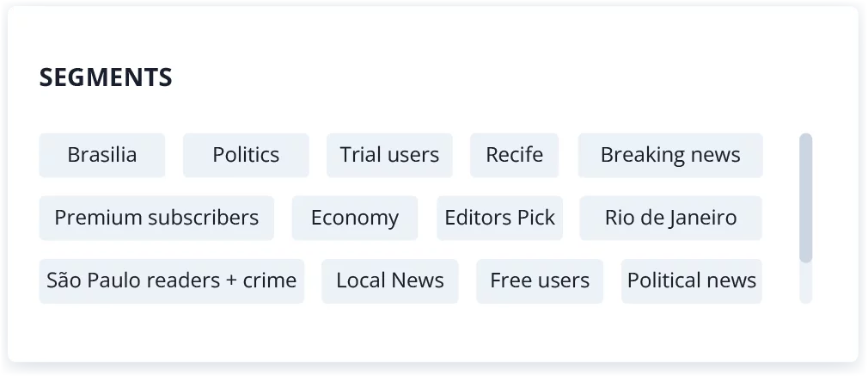Select the Premium subscribers segment

coord(156,218)
